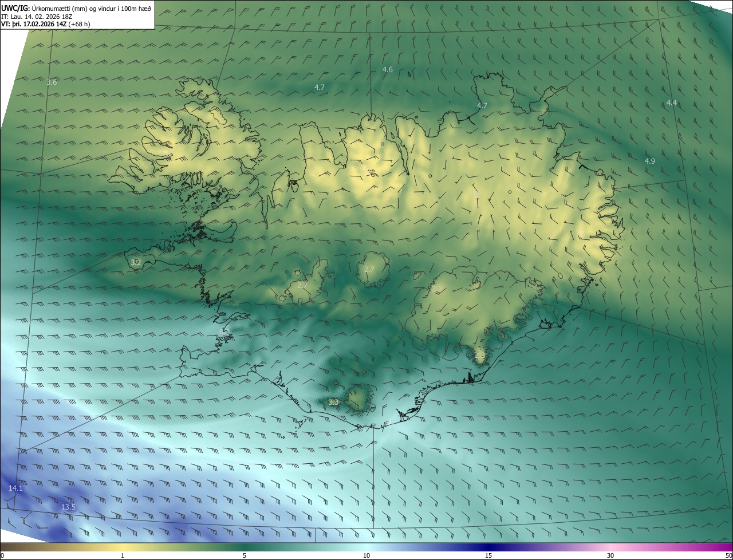
Task: Click the color scale label "30"
Action: (610, 555)
